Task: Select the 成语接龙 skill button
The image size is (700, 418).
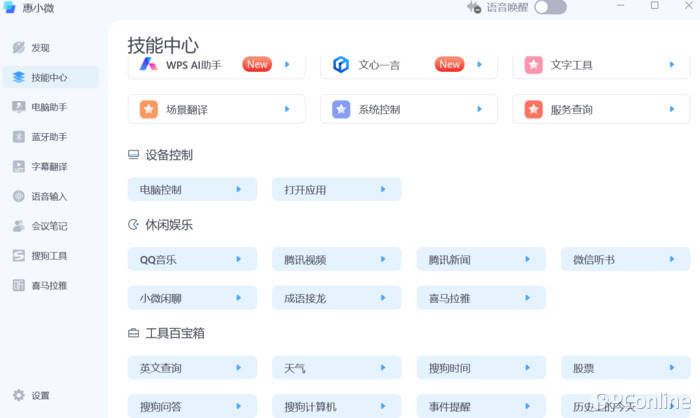Action: (x=336, y=298)
